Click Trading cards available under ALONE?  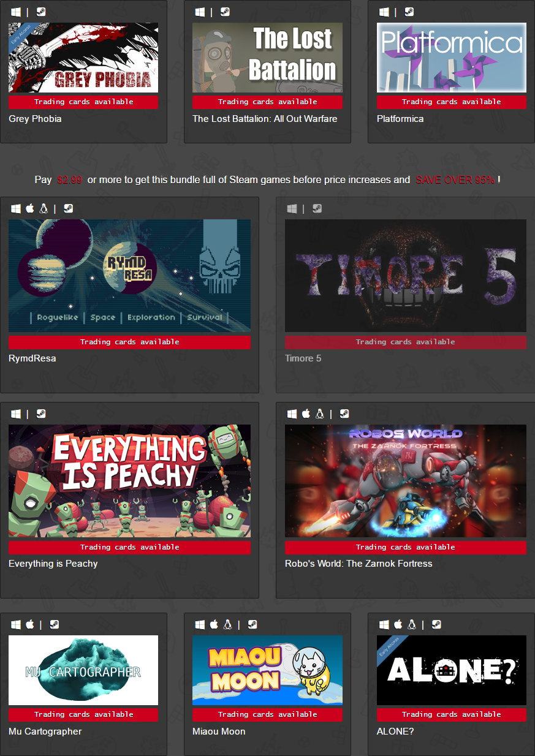tap(452, 714)
